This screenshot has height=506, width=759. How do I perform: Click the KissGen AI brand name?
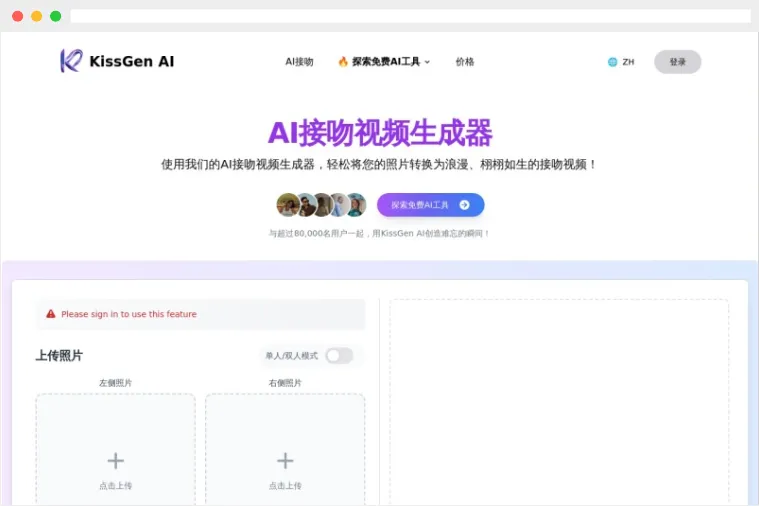(131, 61)
